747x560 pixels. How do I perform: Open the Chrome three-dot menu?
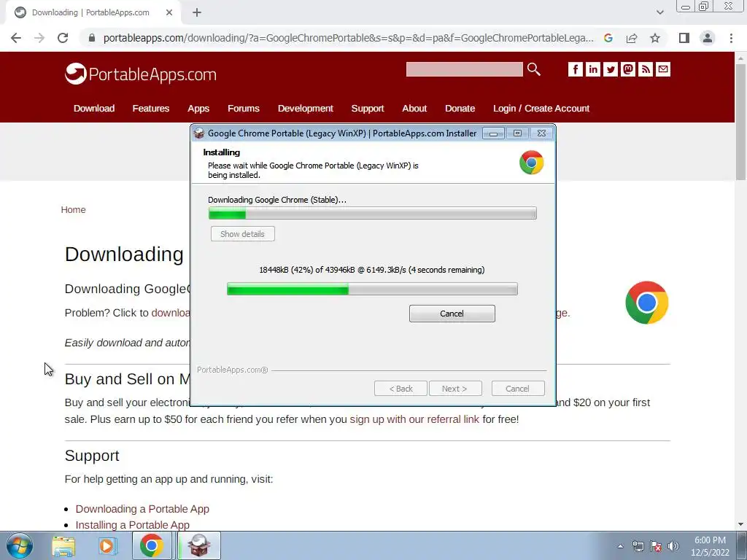731,38
